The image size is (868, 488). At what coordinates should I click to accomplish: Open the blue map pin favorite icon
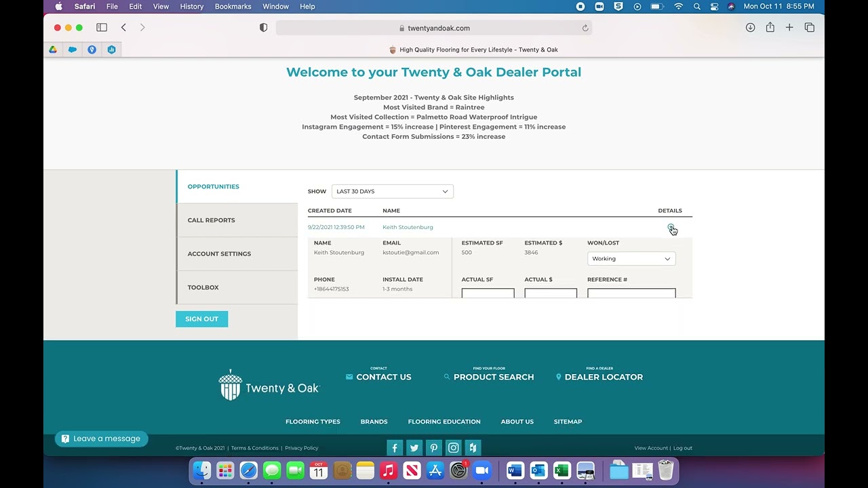click(92, 49)
